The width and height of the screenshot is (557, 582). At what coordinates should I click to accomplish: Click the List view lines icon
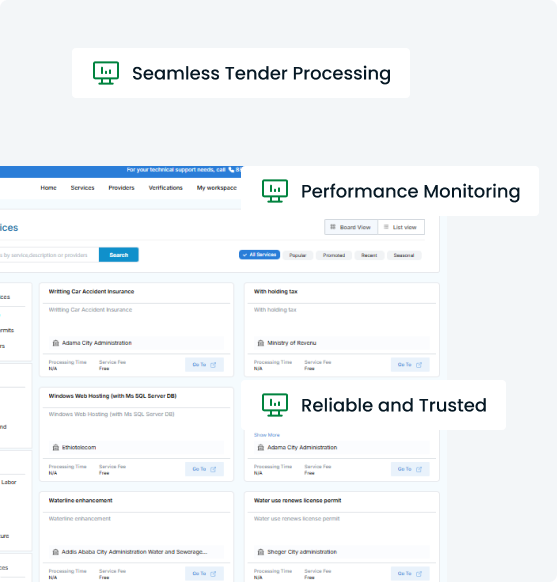pos(386,227)
